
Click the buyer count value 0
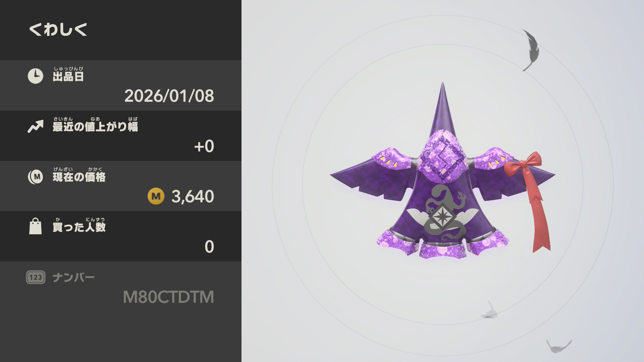pyautogui.click(x=209, y=247)
